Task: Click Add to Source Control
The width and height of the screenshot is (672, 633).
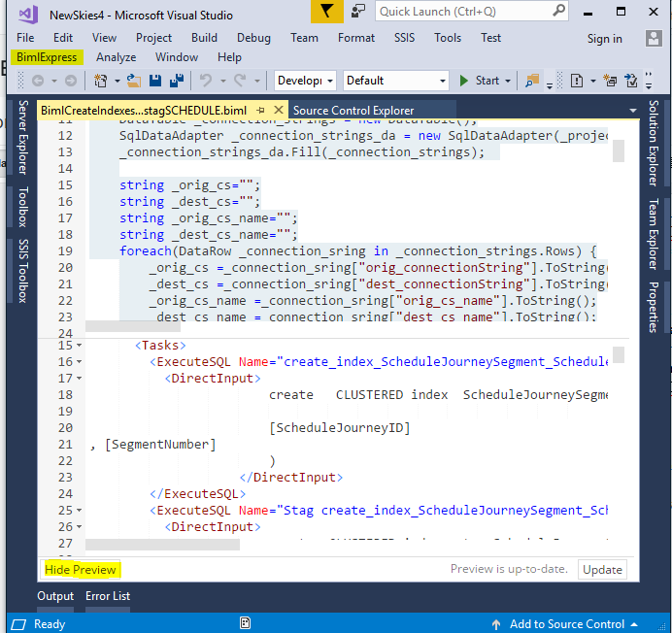Action: (566, 624)
